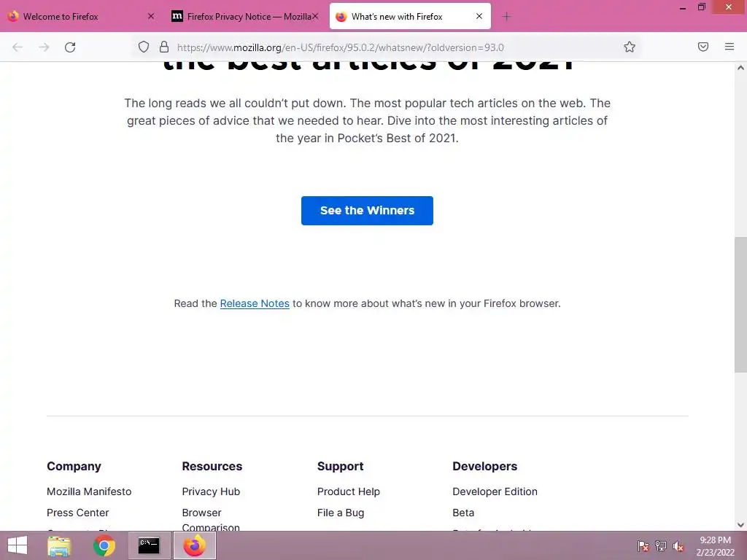
Task: Open File Explorer from taskbar
Action: (59, 545)
